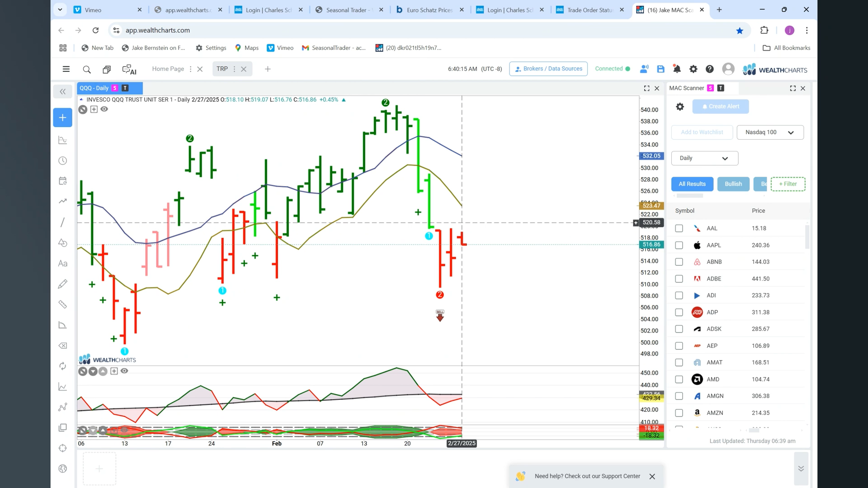The height and width of the screenshot is (488, 868).
Task: Switch to Seasonal Trader browser tab
Action: [349, 10]
